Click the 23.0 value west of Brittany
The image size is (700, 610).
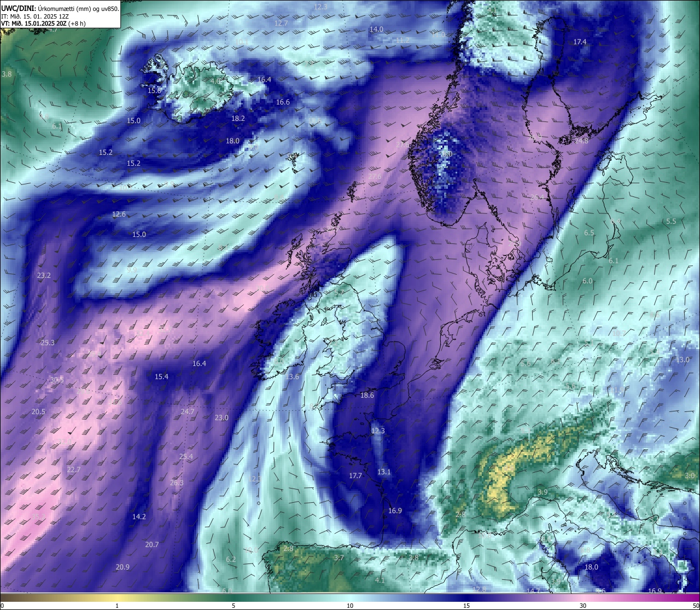[221, 418]
